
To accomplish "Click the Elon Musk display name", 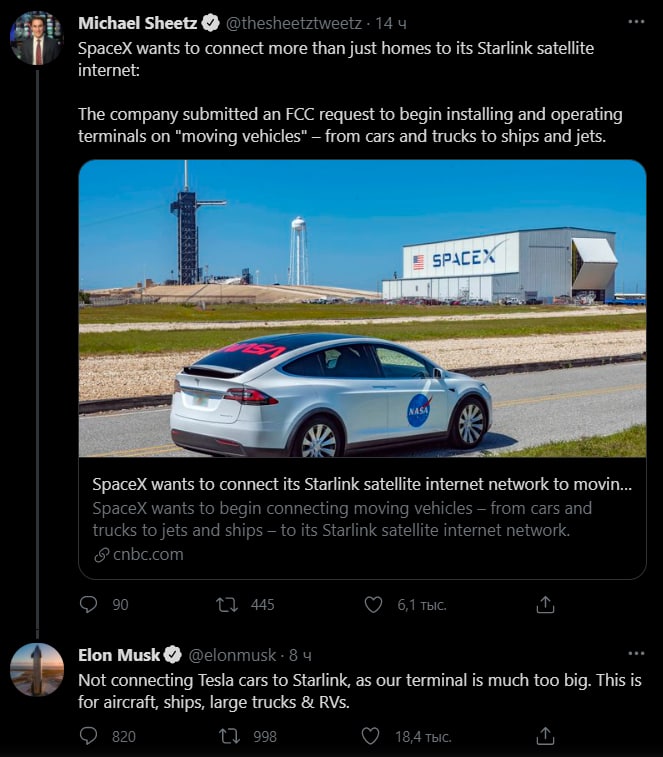I will pos(119,655).
